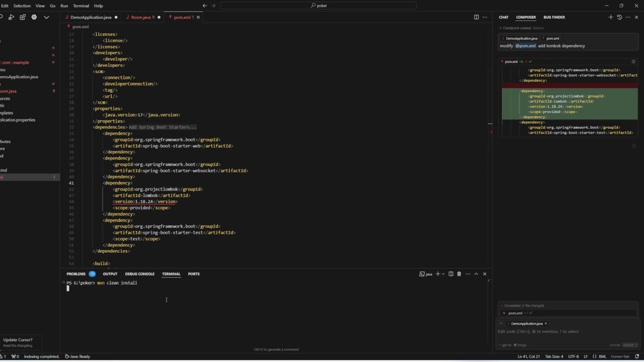Close the composer side panel

tap(636, 17)
